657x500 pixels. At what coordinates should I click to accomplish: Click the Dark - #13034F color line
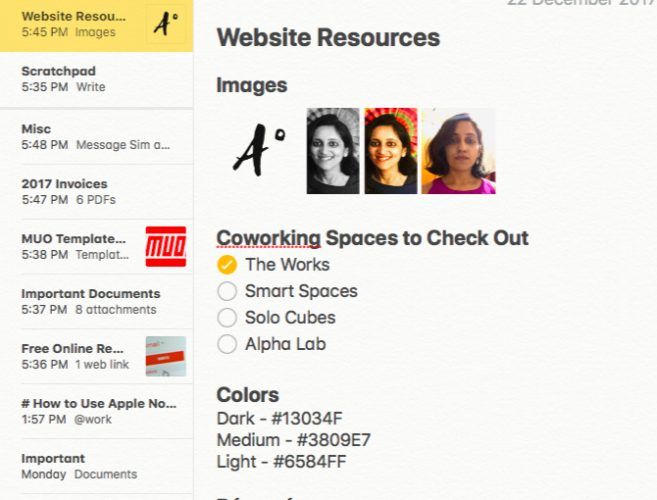click(x=279, y=418)
